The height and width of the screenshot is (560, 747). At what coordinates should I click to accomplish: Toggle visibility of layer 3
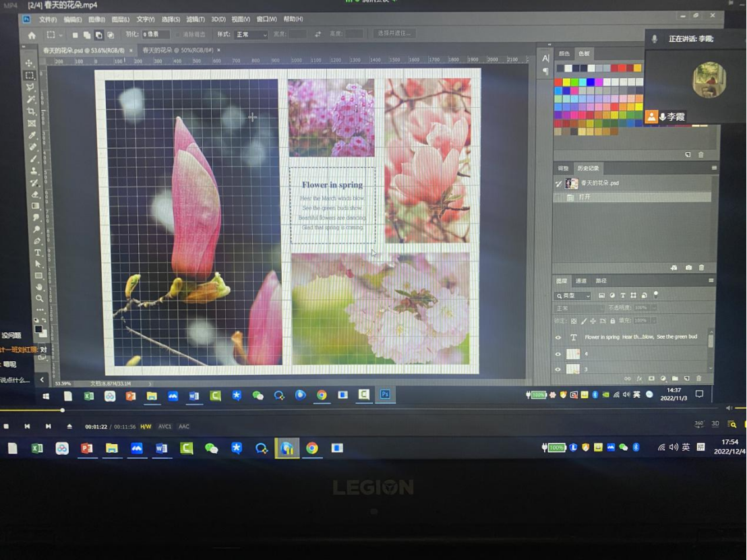(x=558, y=369)
